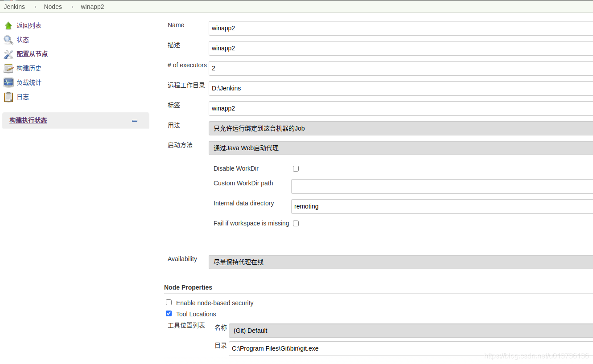
Task: Click the 标签 label field
Action: click(401, 108)
